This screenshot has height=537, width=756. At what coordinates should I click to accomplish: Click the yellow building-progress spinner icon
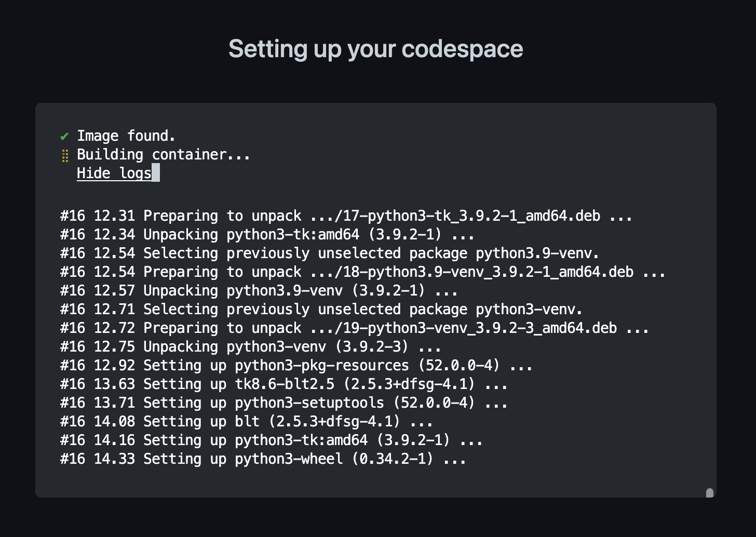pos(65,154)
